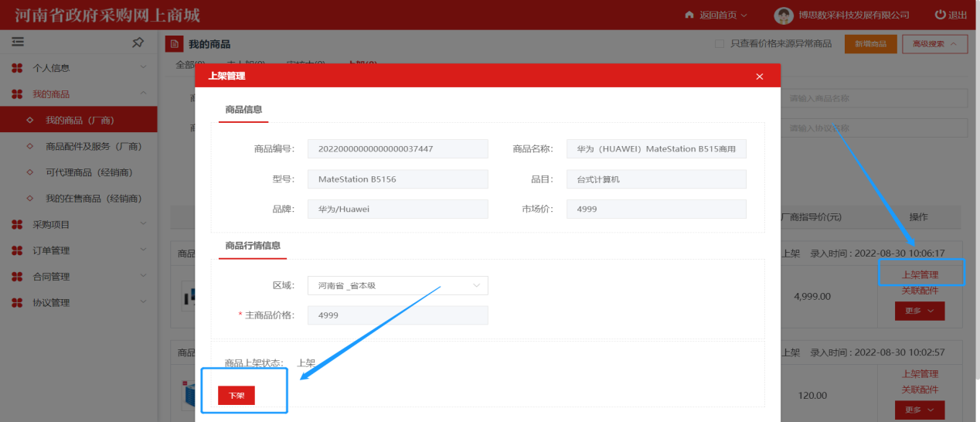Click the 商品信息 section heading
The image size is (980, 422).
[x=243, y=110]
